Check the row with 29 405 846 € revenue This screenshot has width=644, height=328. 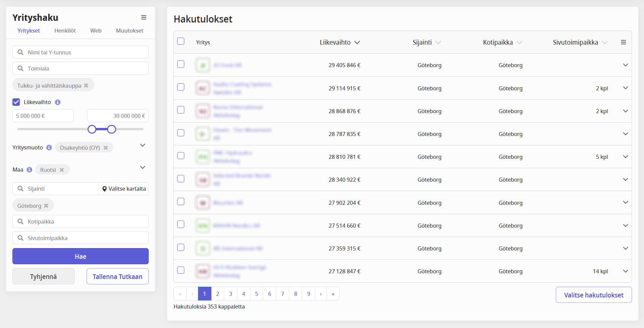click(x=181, y=64)
